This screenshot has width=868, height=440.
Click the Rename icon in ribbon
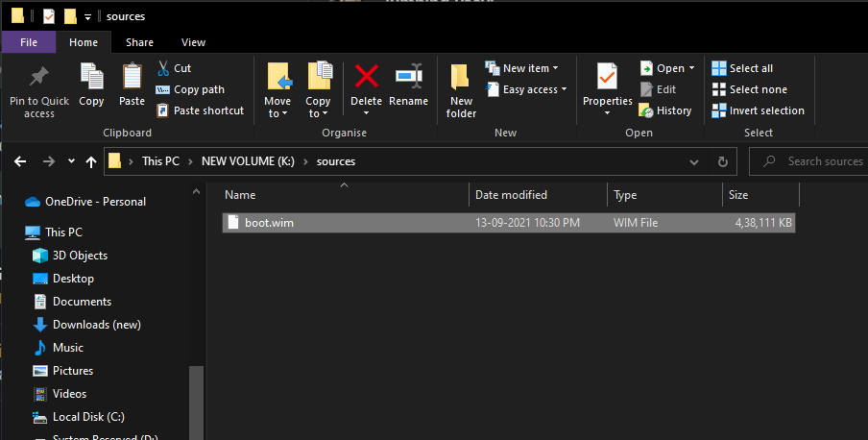(409, 77)
